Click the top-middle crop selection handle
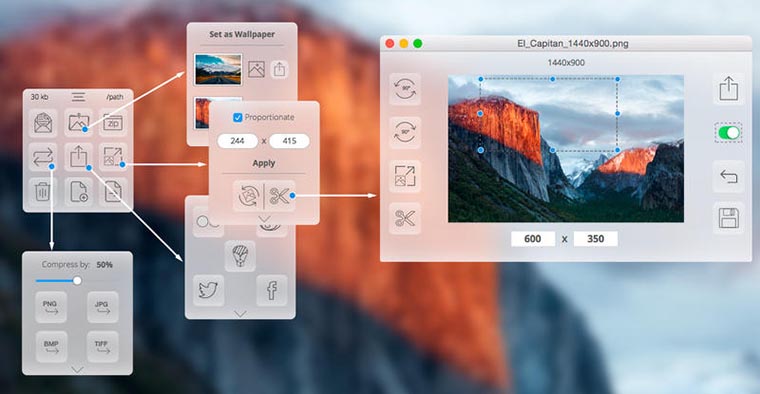 pyautogui.click(x=552, y=79)
